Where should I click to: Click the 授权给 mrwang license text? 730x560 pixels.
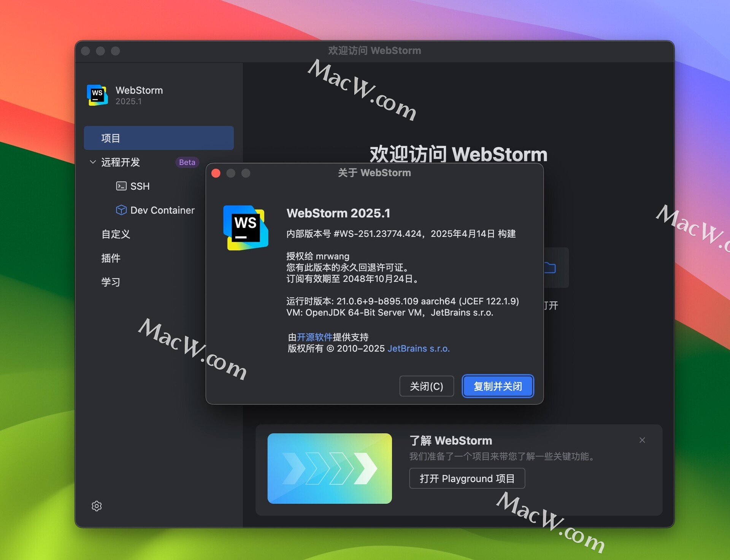point(318,256)
